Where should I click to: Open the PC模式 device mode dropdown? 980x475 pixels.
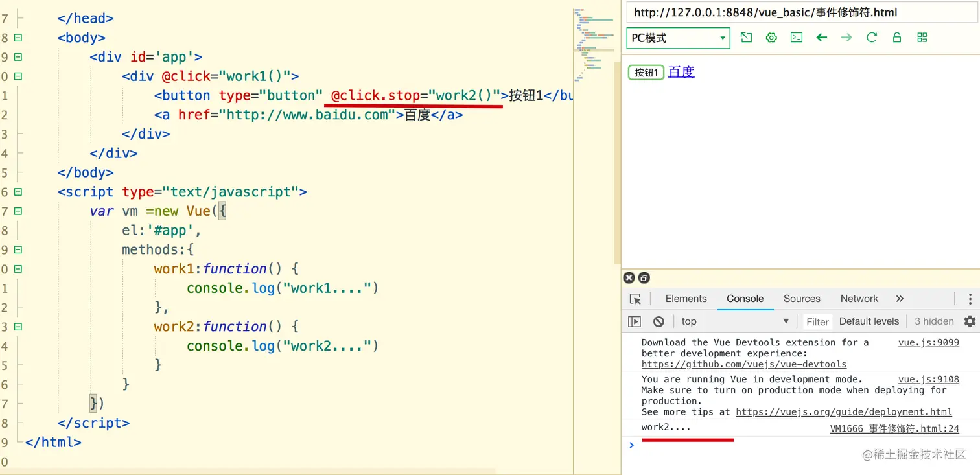(678, 38)
